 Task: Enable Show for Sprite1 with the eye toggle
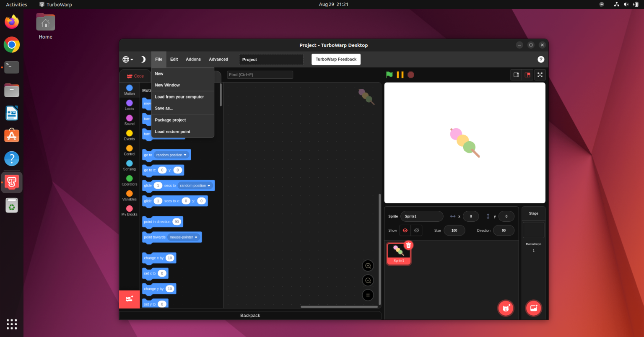click(x=405, y=230)
